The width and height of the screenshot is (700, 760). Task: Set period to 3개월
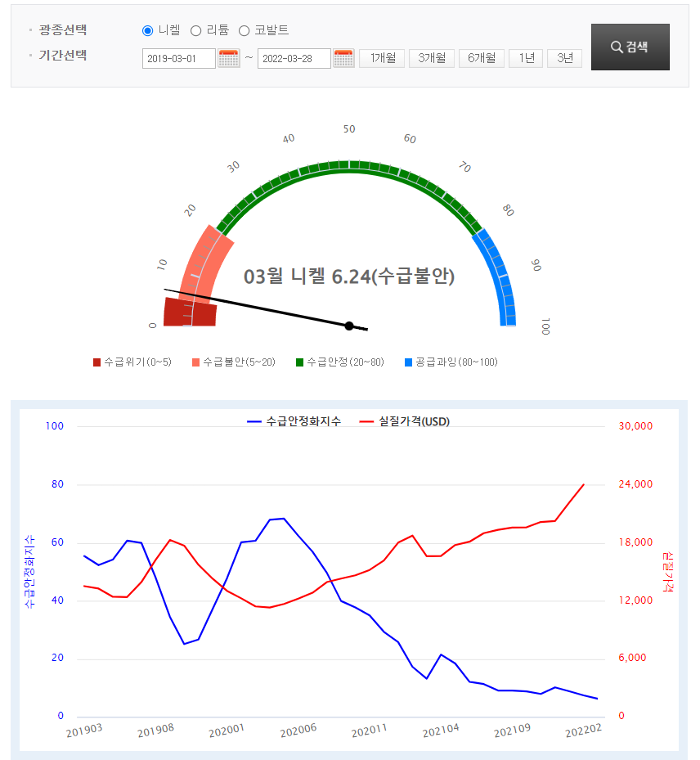[x=431, y=58]
